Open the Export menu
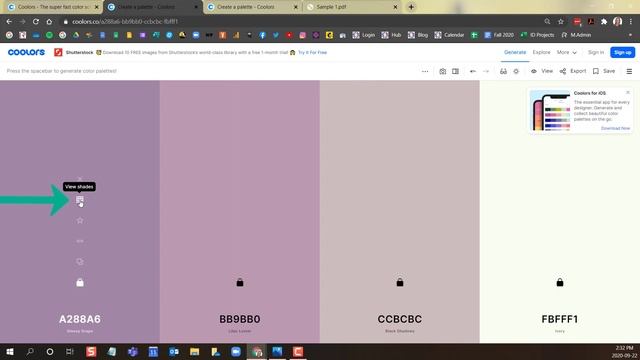This screenshot has height=360, width=640. coord(573,71)
